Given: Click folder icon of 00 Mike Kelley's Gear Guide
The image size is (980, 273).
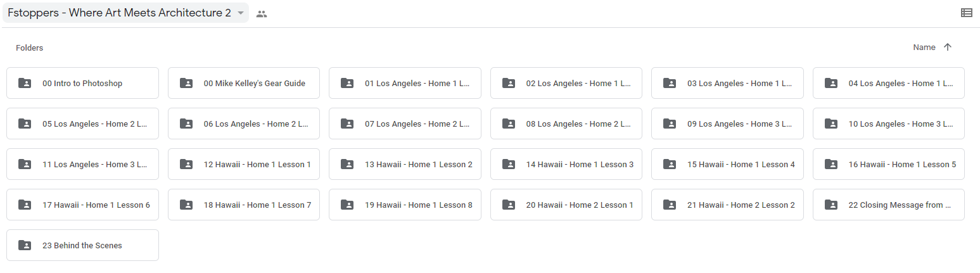Looking at the screenshot, I should (x=186, y=83).
